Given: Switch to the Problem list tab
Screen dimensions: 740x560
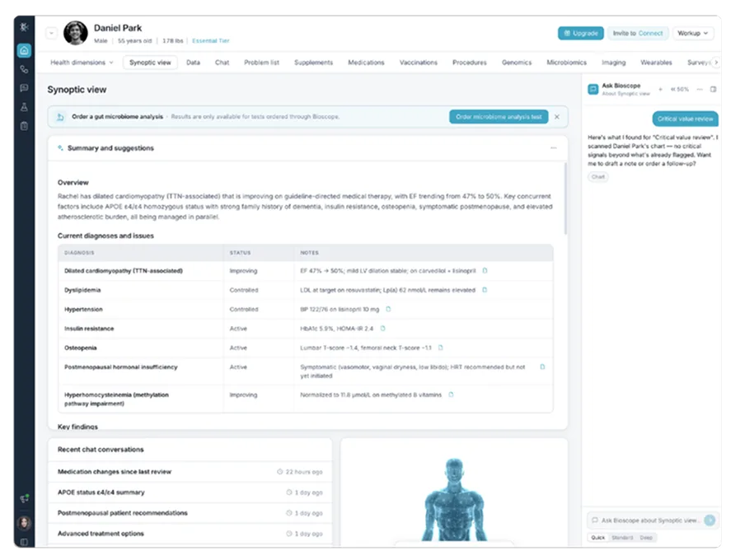Looking at the screenshot, I should click(x=261, y=63).
